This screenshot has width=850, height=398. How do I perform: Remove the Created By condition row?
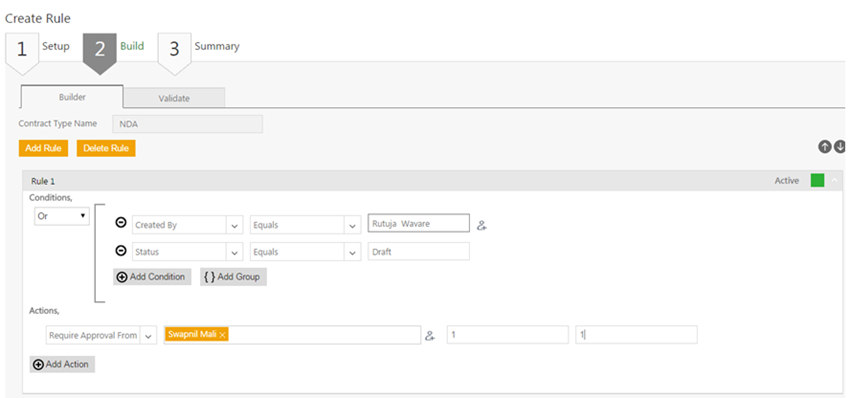point(122,223)
